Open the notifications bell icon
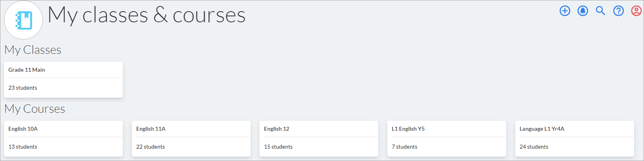Image resolution: width=644 pixels, height=161 pixels. tap(582, 11)
